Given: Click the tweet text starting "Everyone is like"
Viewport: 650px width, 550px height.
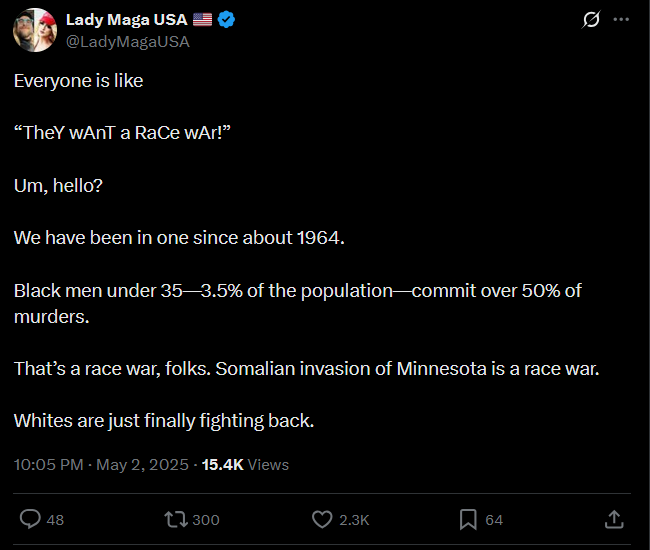Looking at the screenshot, I should coord(307,251).
